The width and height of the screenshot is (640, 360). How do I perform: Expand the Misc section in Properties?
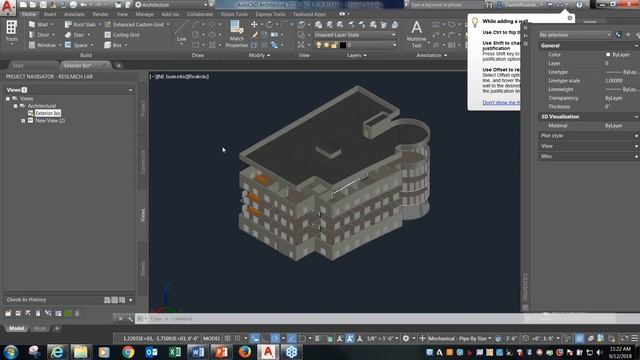(x=637, y=156)
